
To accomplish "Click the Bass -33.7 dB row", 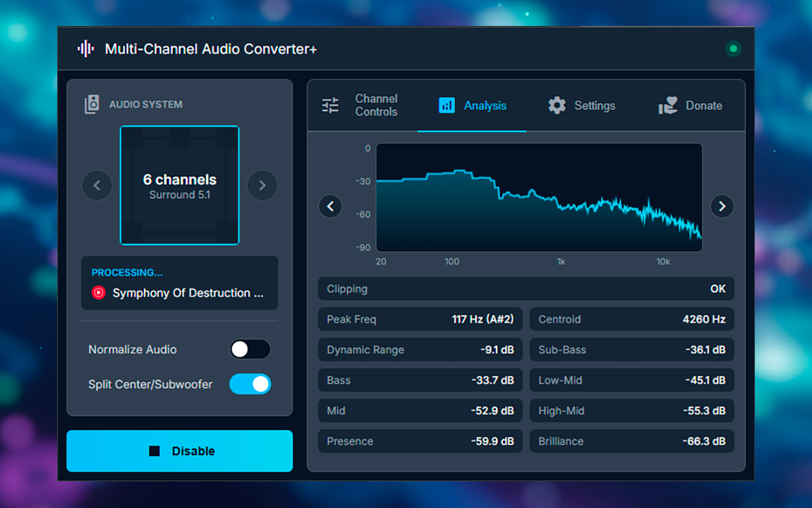I will tap(420, 380).
